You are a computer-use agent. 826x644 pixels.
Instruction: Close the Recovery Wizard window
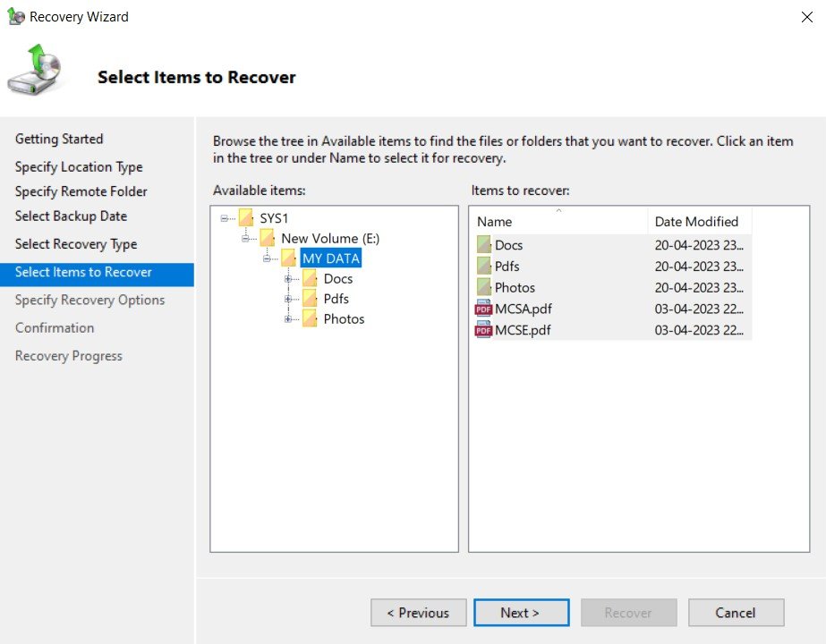[806, 17]
